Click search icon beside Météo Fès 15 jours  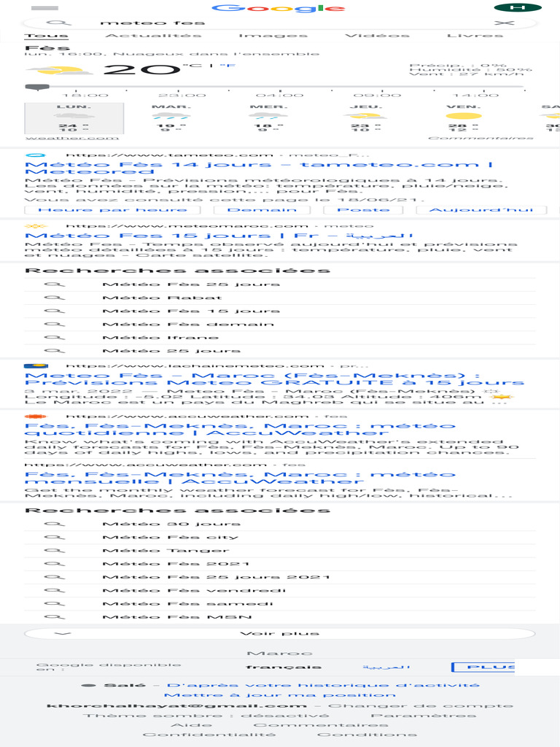(54, 311)
